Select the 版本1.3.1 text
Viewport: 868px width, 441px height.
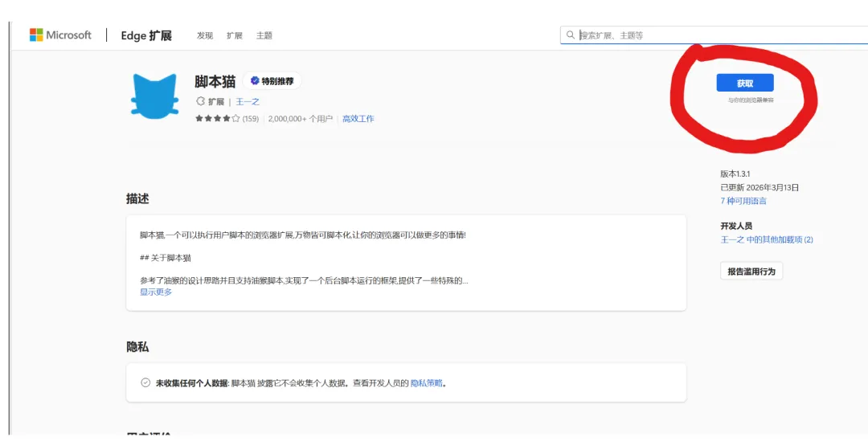click(735, 174)
